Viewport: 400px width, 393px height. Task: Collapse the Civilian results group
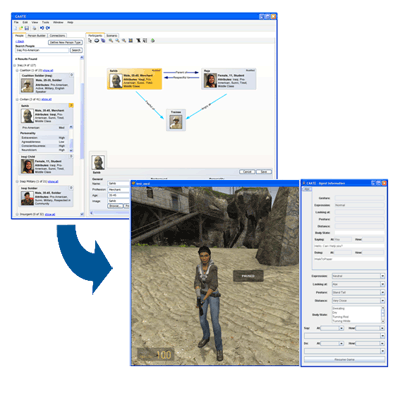[x=17, y=99]
